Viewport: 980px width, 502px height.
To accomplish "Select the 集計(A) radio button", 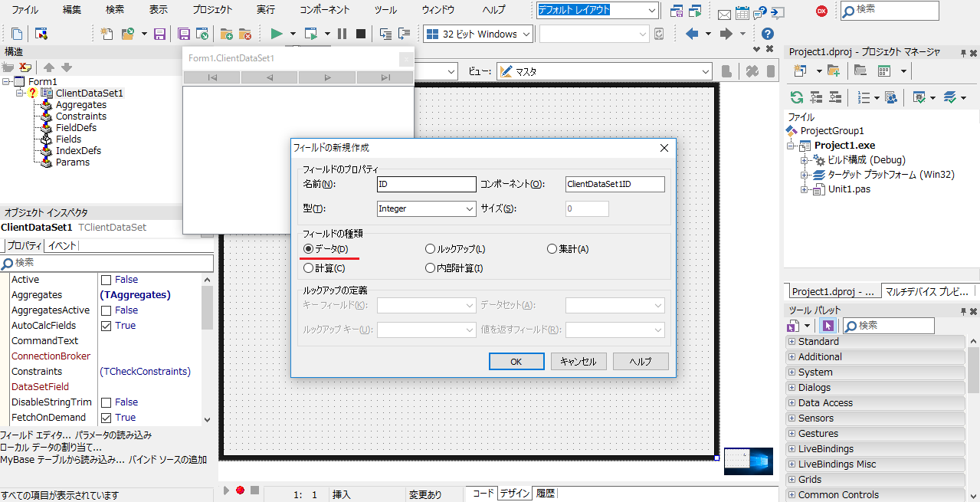I will click(552, 248).
